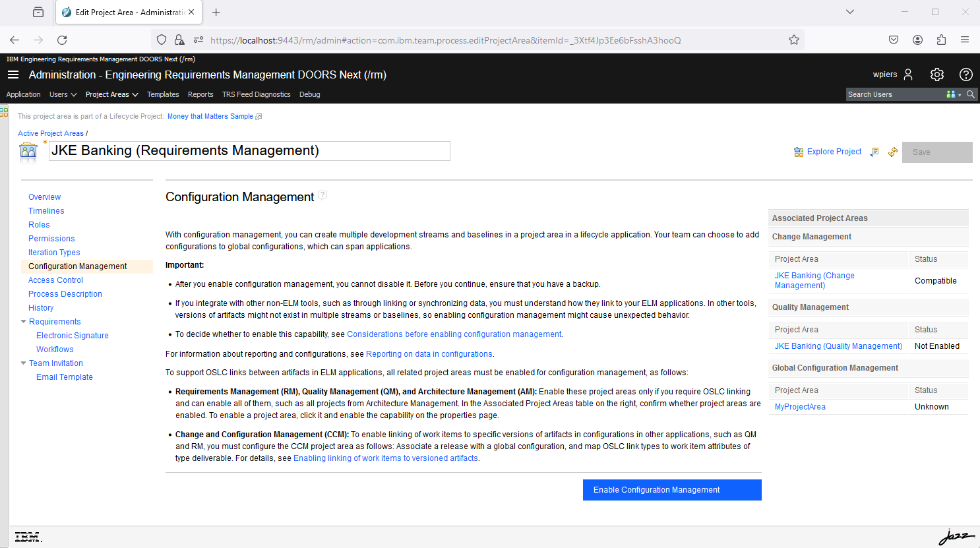Image resolution: width=980 pixels, height=548 pixels.
Task: Open Considerations before enabling configuration management link
Action: pos(454,334)
